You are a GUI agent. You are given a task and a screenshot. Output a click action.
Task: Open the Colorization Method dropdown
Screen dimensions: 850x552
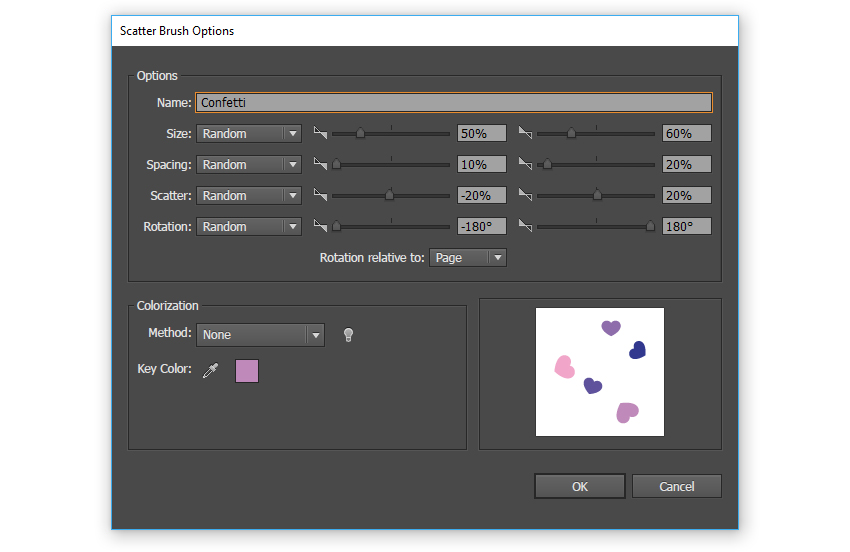[260, 335]
